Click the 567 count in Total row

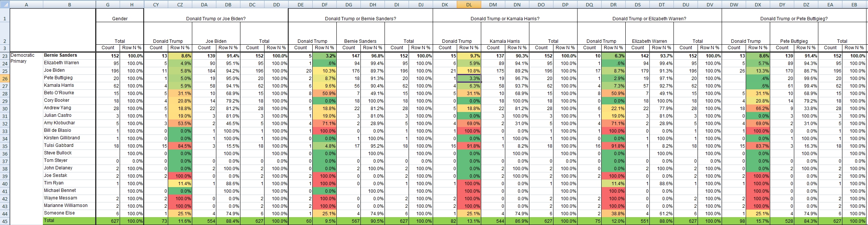point(348,221)
